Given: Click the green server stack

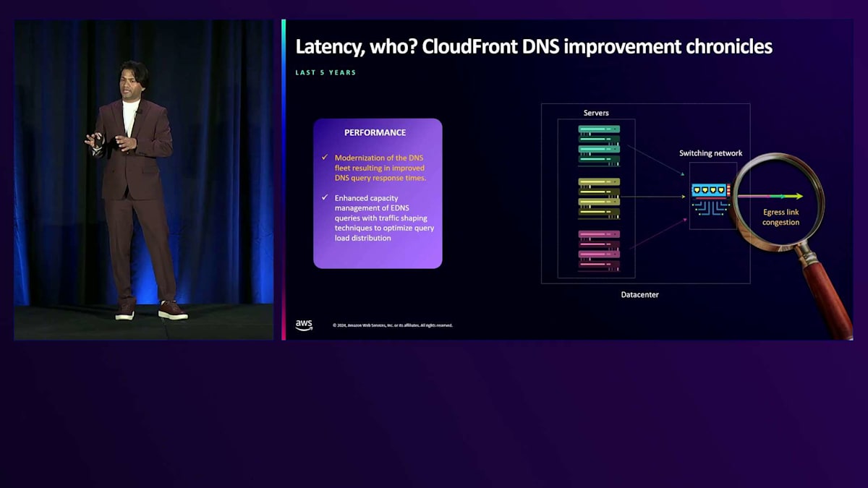Looking at the screenshot, I should [x=599, y=145].
